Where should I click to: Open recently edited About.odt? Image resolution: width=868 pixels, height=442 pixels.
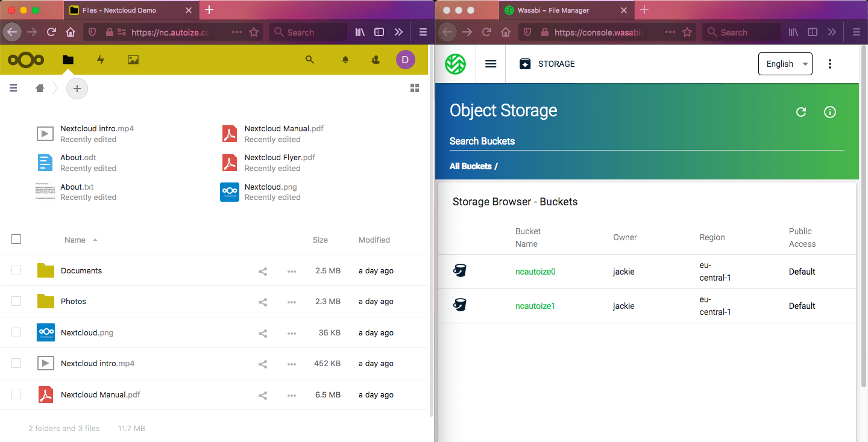point(77,163)
